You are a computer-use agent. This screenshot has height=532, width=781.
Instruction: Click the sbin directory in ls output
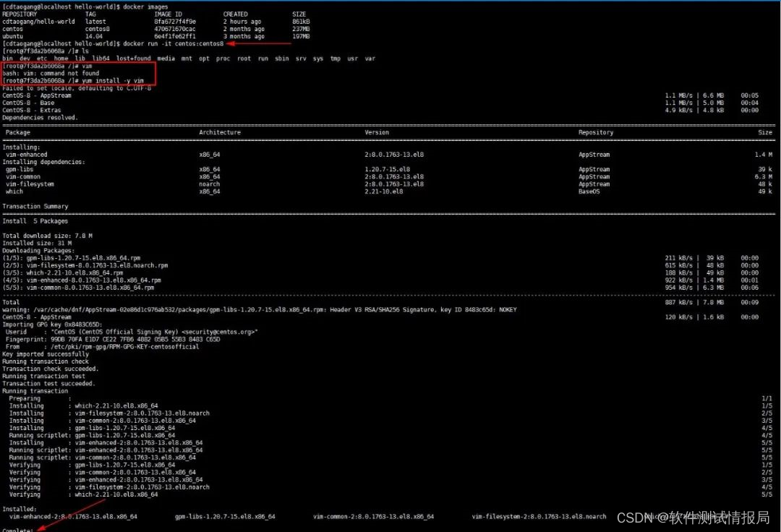pyautogui.click(x=282, y=59)
